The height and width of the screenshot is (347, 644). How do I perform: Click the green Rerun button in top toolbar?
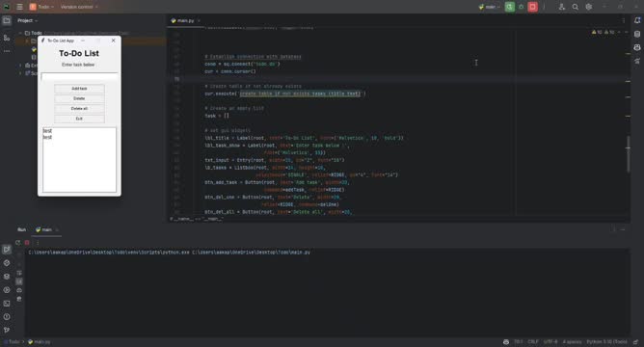tap(509, 7)
